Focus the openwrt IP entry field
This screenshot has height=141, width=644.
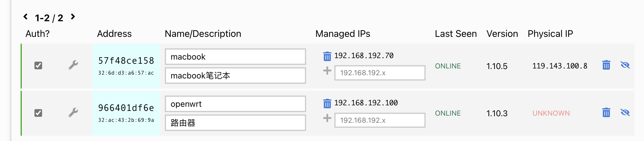click(380, 120)
